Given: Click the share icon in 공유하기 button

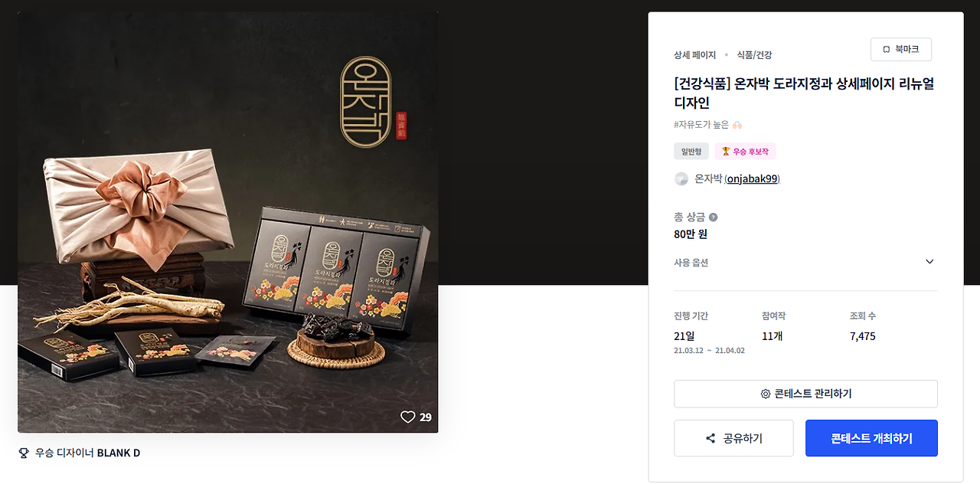Looking at the screenshot, I should (x=710, y=439).
